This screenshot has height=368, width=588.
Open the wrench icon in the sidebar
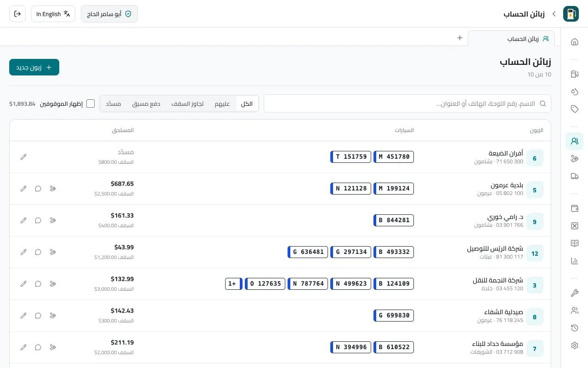[x=574, y=293]
